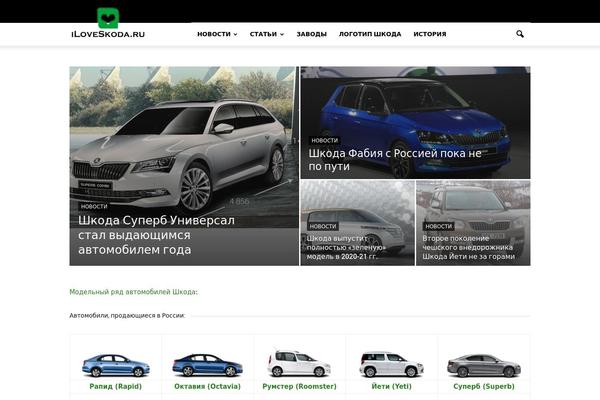Click Новости tag on green model article
This screenshot has height=400, width=600.
[x=323, y=226]
